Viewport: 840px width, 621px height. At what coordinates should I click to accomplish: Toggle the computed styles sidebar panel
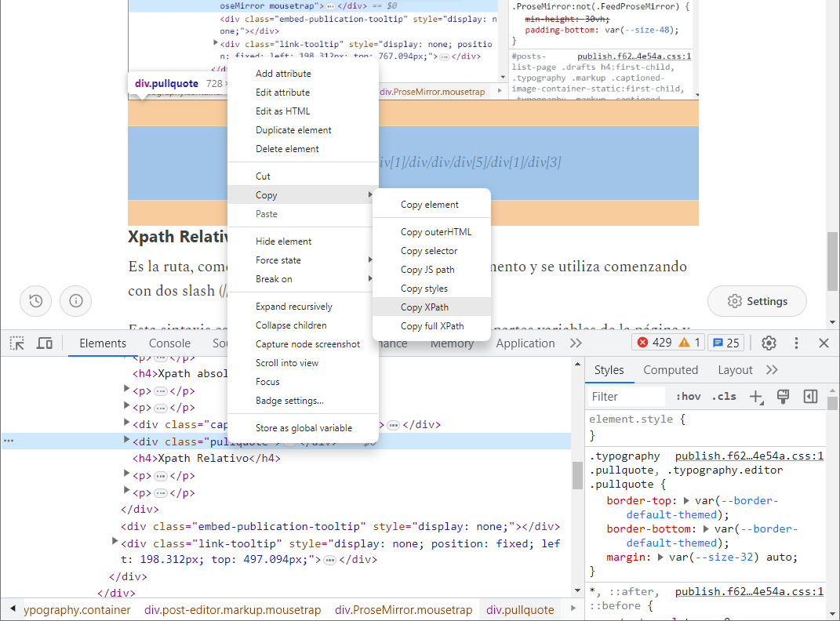click(x=671, y=369)
